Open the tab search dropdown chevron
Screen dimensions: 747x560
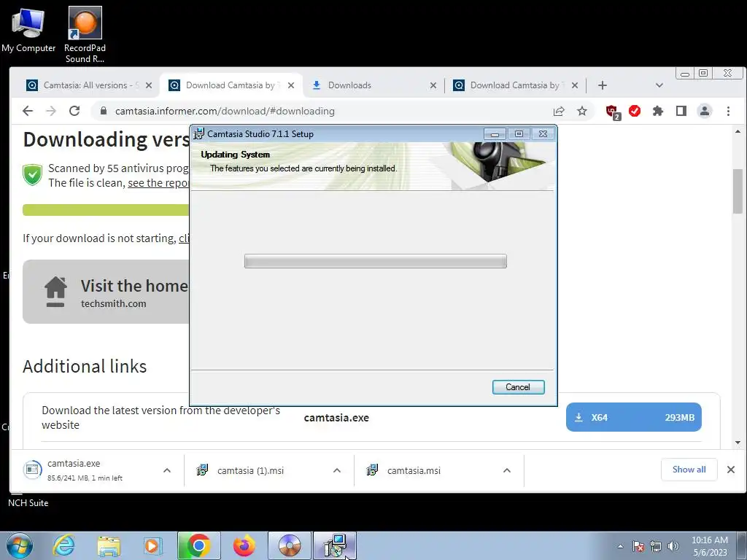(659, 85)
